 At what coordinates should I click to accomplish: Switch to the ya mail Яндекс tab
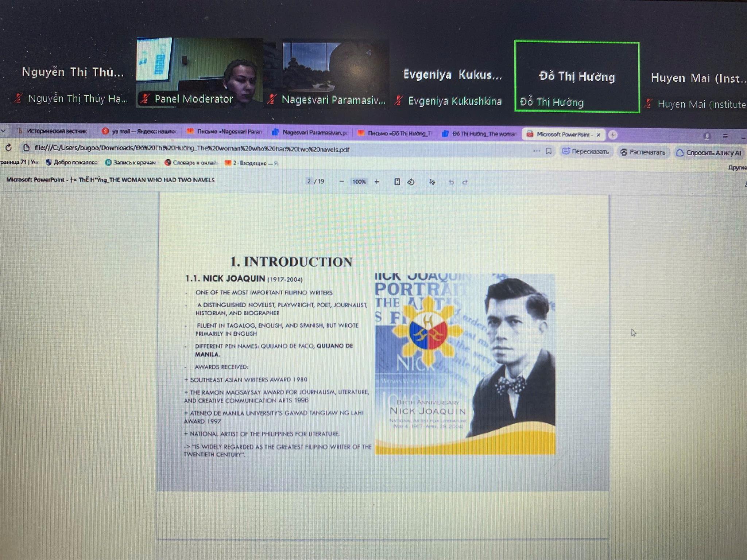pyautogui.click(x=139, y=131)
